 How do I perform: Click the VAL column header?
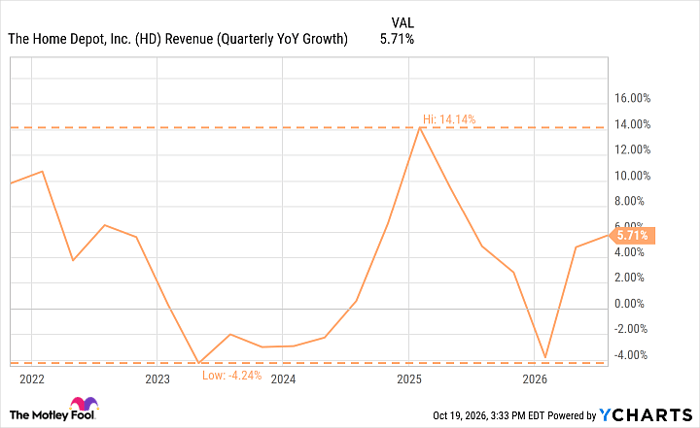click(403, 22)
